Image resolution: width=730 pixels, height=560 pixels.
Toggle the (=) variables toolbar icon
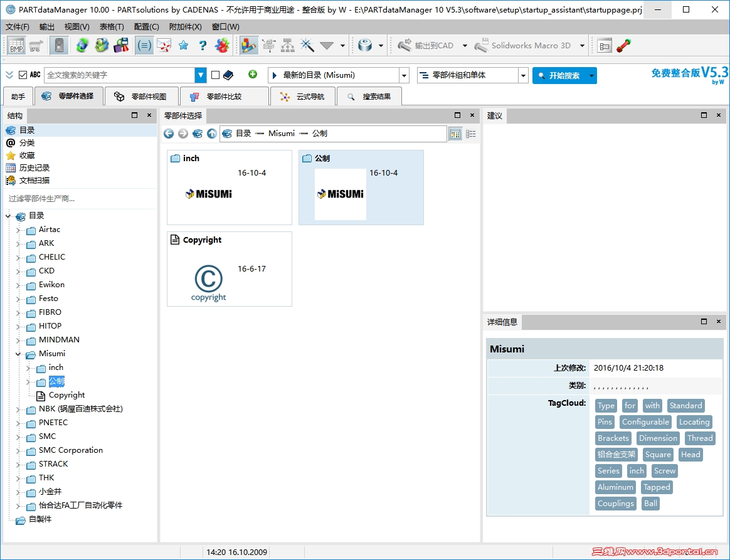pyautogui.click(x=144, y=46)
